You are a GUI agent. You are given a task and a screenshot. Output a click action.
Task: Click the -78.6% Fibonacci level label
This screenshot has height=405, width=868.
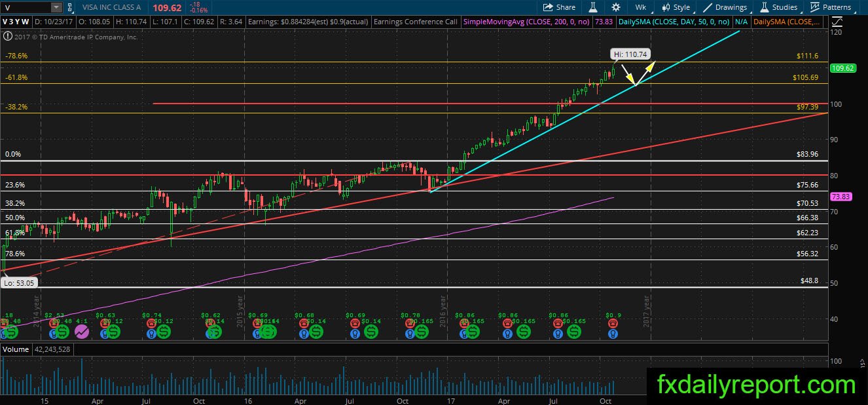coord(16,56)
